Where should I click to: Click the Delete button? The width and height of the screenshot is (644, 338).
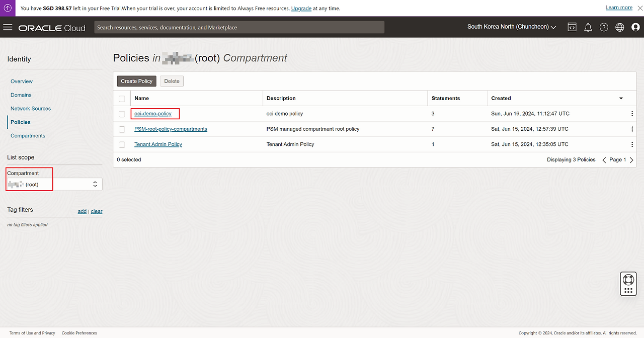pyautogui.click(x=172, y=81)
